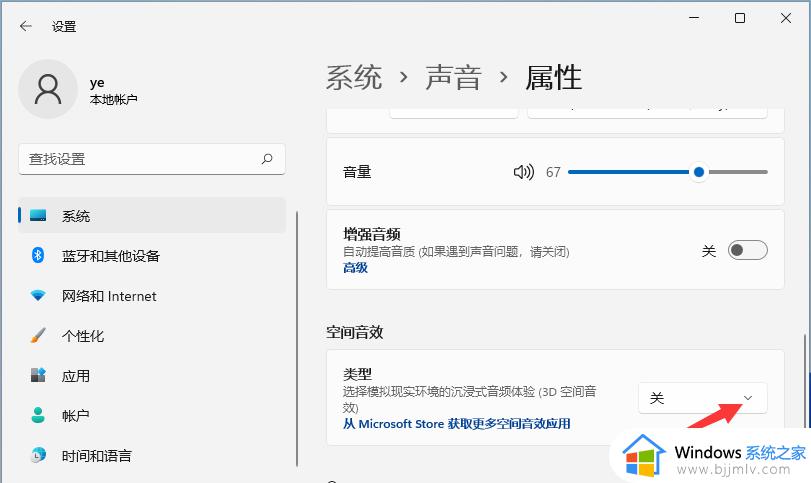This screenshot has height=483, width=811.
Task: Click the user avatar icon for ye
Action: pos(48,89)
